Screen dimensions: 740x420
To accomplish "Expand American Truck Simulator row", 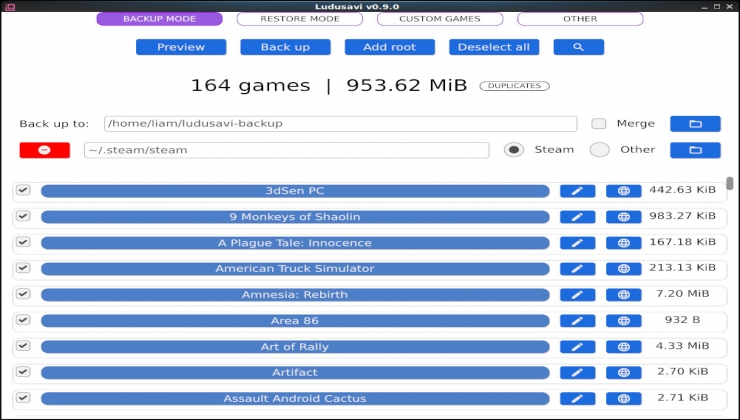I will pyautogui.click(x=295, y=269).
